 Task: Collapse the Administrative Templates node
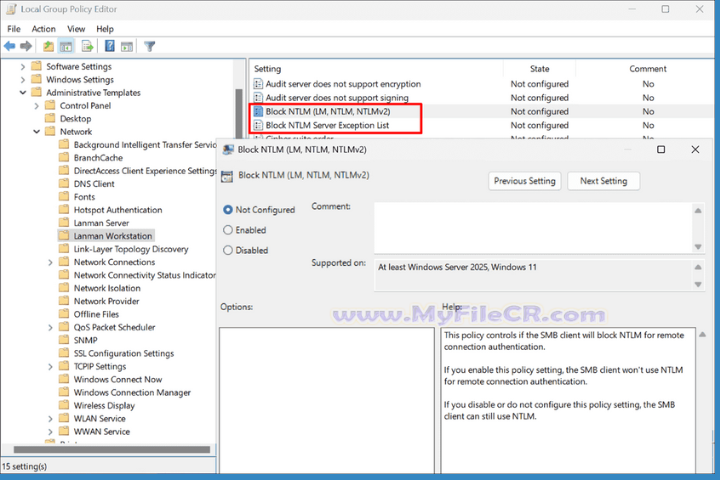[23, 92]
